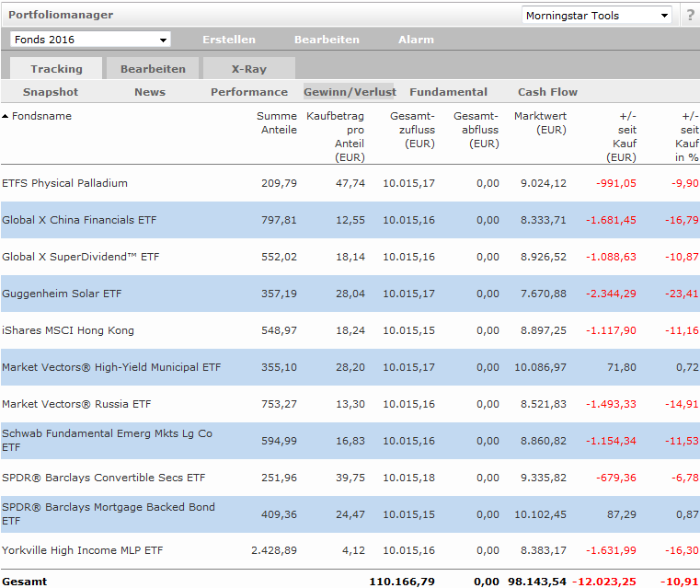Open the Cash Flow view

click(547, 92)
